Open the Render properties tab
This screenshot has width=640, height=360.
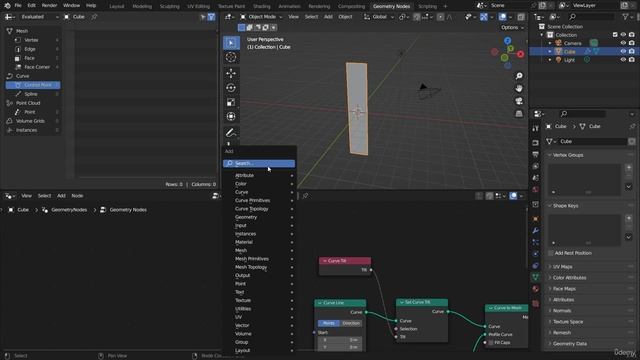[536, 143]
